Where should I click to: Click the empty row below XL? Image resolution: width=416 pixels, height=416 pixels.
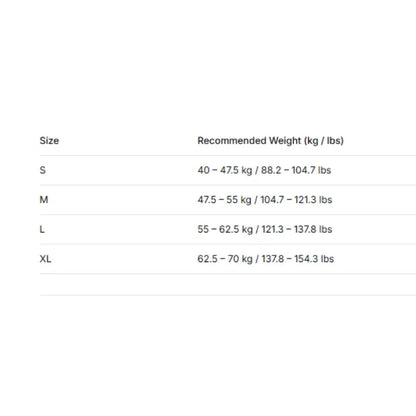[228, 285]
